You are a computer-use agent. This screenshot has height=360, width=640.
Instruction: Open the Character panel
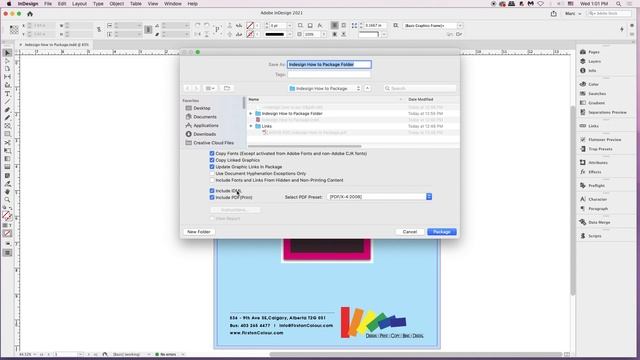tap(593, 199)
